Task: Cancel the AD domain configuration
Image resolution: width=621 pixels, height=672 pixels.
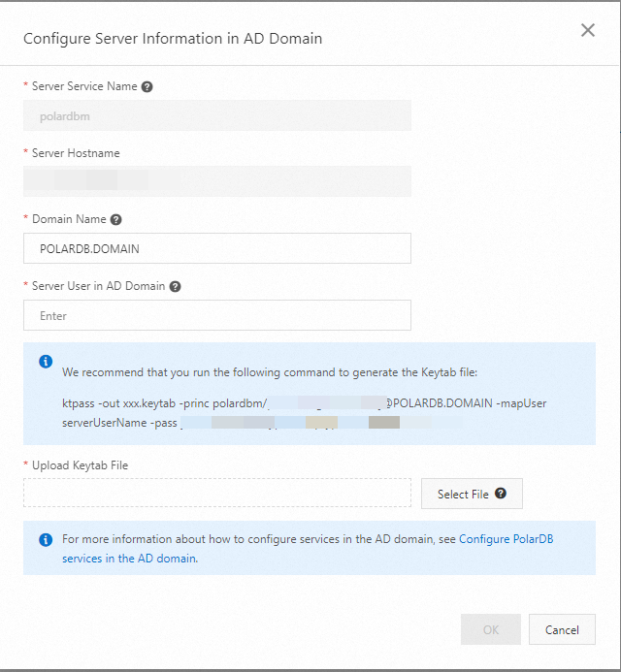Action: tap(562, 629)
